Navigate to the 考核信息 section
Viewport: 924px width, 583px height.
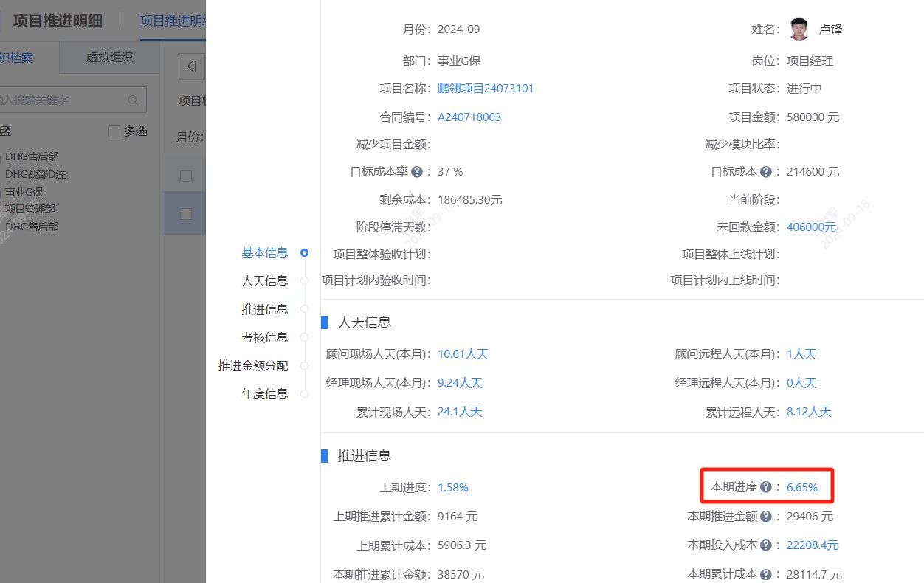click(265, 337)
